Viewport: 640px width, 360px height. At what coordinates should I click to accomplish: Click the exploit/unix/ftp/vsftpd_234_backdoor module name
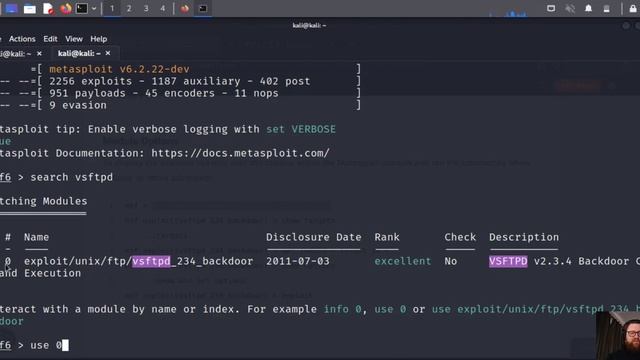pyautogui.click(x=138, y=261)
